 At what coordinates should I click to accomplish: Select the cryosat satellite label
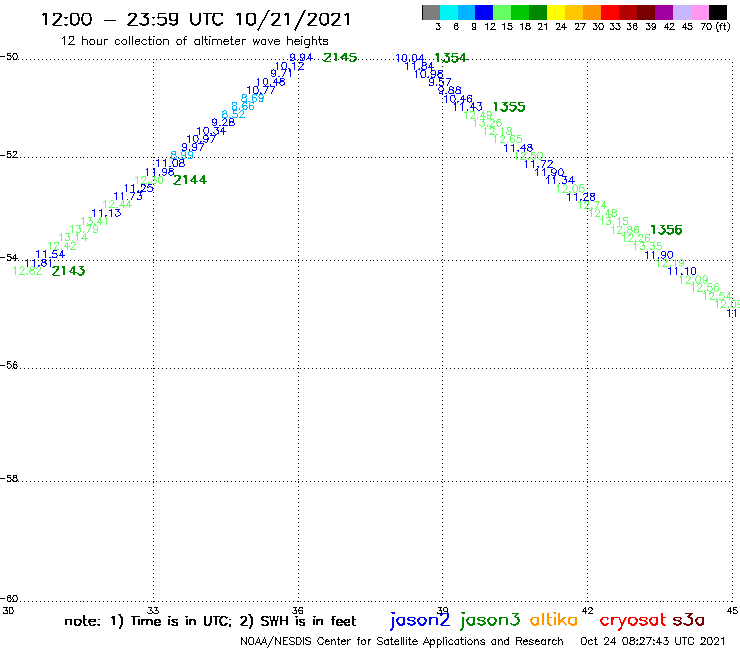pos(633,621)
